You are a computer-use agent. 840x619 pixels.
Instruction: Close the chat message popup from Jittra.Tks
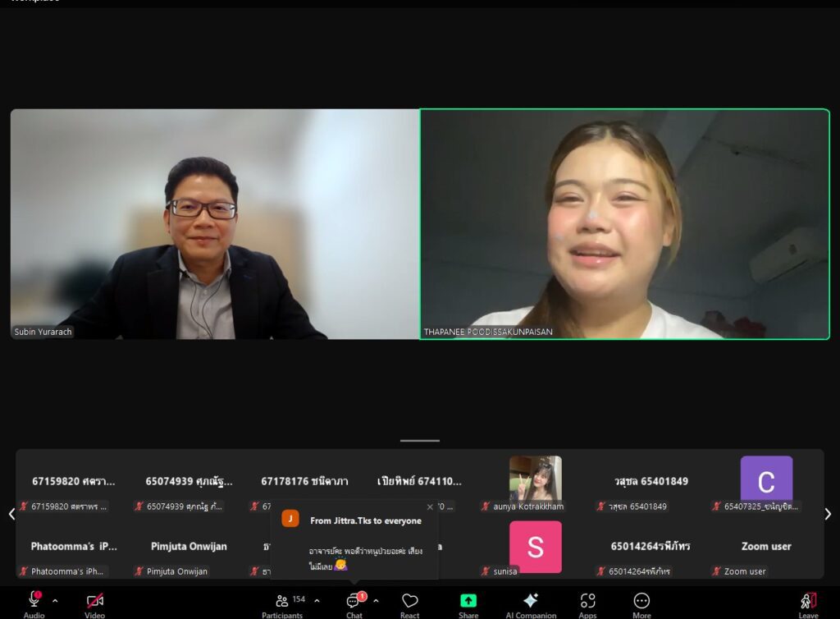pyautogui.click(x=430, y=507)
